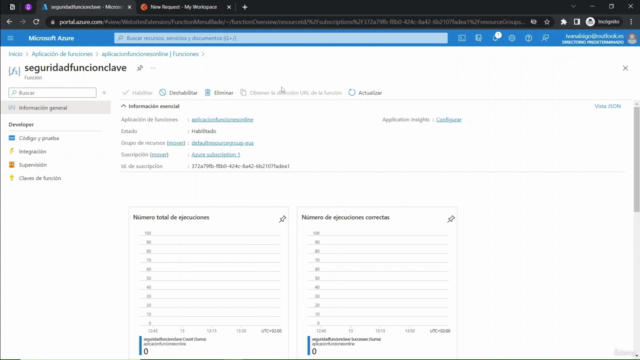This screenshot has height=360, width=640.
Task: Click the browser address bar URL
Action: pos(292,22)
